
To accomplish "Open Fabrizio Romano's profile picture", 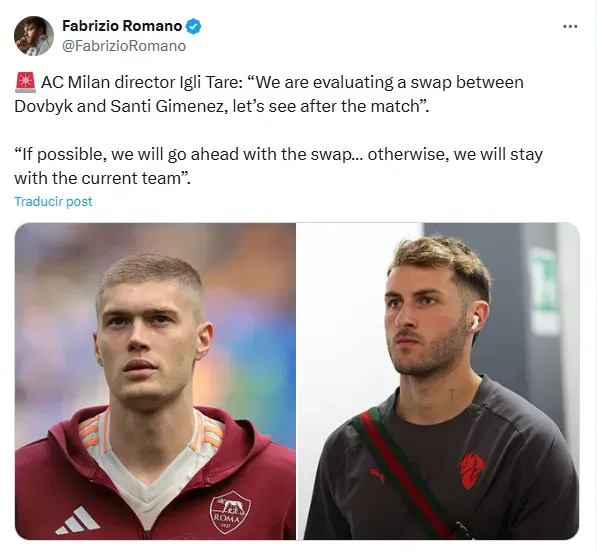I will 34,36.
